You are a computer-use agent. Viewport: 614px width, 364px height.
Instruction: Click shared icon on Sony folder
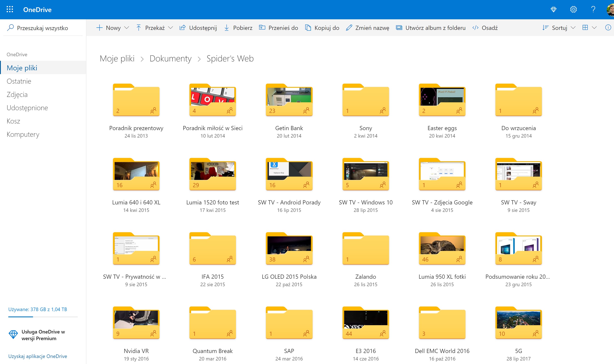coord(383,110)
